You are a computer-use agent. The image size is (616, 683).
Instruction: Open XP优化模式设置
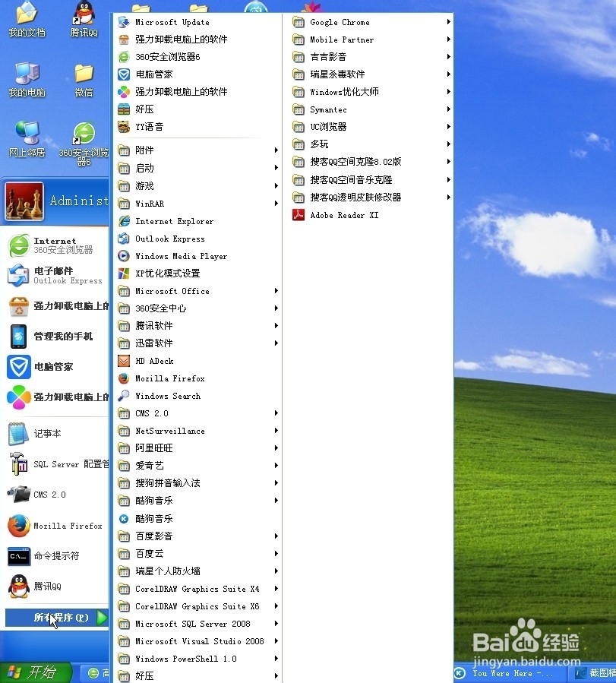pos(197,274)
